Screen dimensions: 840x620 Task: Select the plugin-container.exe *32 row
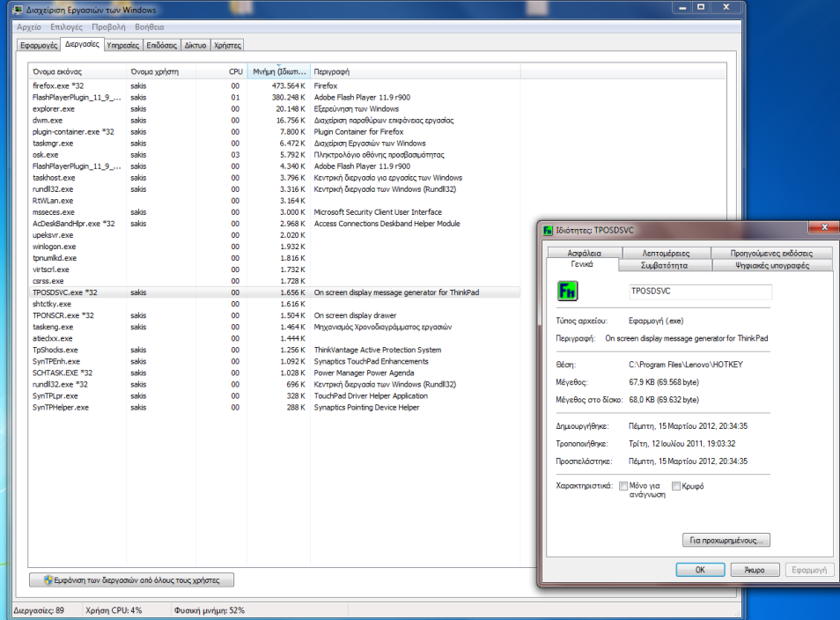[275, 132]
